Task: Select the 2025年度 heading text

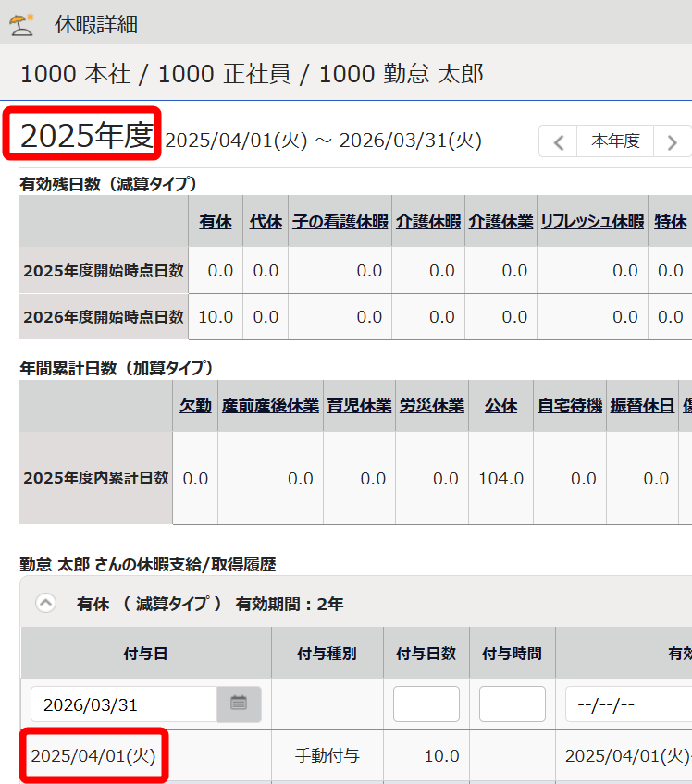Action: [x=87, y=135]
